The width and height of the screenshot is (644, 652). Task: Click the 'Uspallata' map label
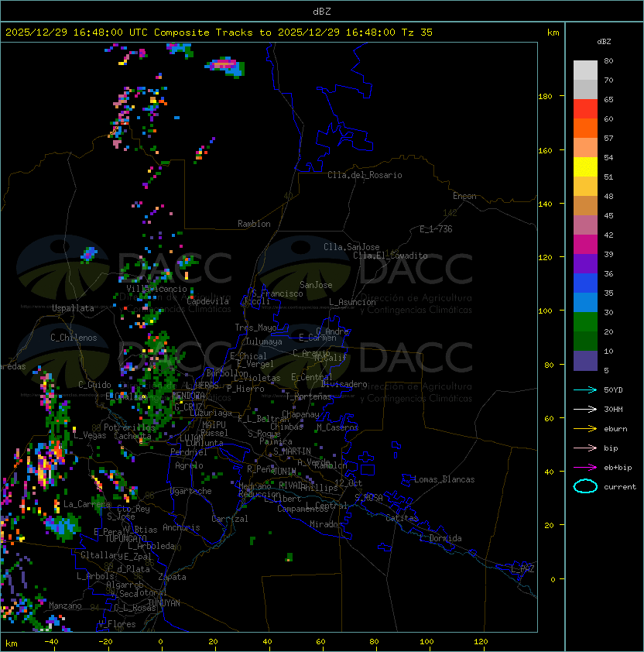(x=73, y=308)
